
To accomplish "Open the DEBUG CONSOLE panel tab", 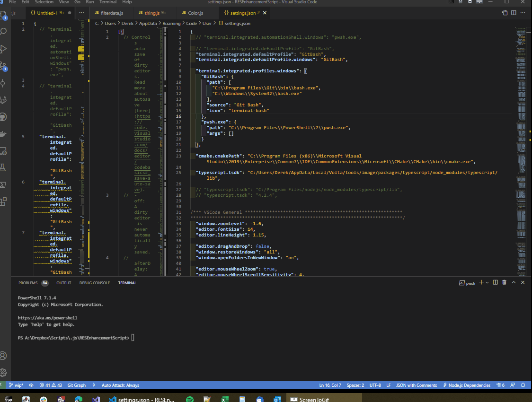I will point(94,283).
